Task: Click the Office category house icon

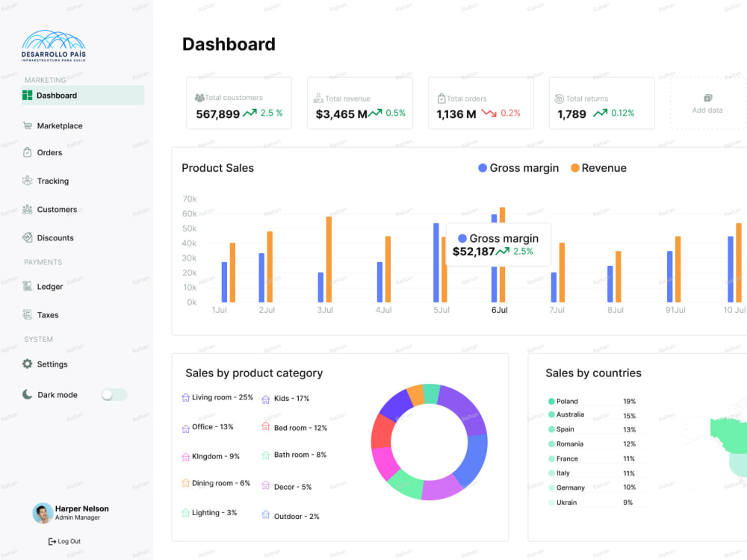Action: pyautogui.click(x=186, y=429)
